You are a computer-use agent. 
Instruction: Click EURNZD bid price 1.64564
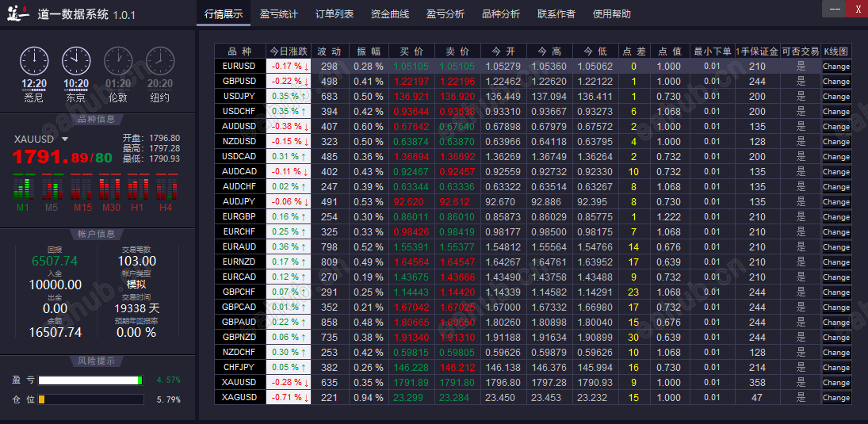411,262
